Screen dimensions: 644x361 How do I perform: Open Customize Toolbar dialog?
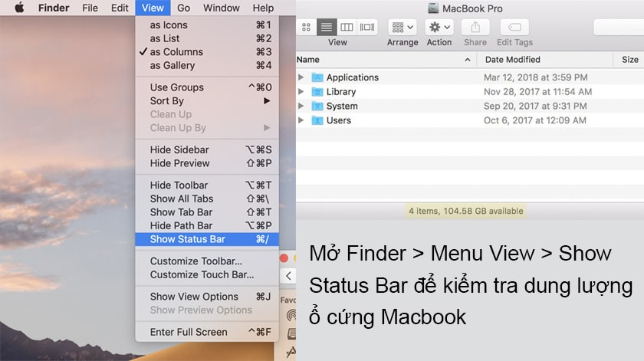pyautogui.click(x=207, y=261)
